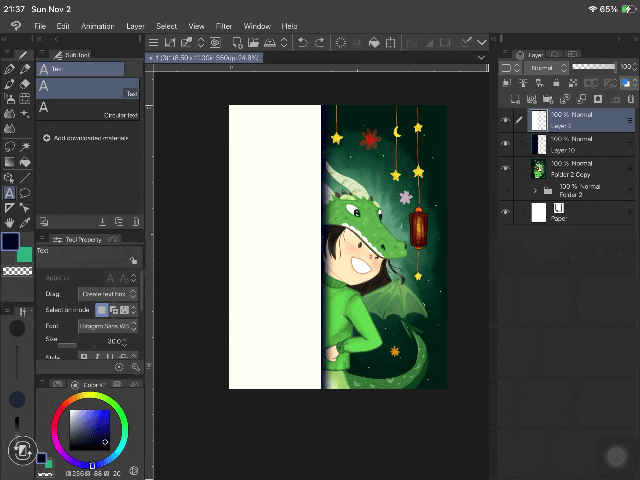Pick the Eraser tool
This screenshot has height=480, width=640.
(x=25, y=84)
